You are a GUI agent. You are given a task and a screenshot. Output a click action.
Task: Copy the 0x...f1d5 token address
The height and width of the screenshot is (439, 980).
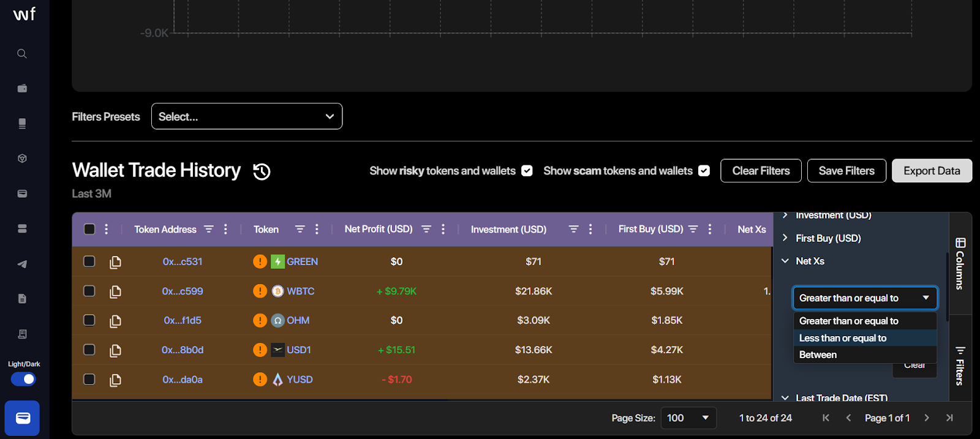115,321
